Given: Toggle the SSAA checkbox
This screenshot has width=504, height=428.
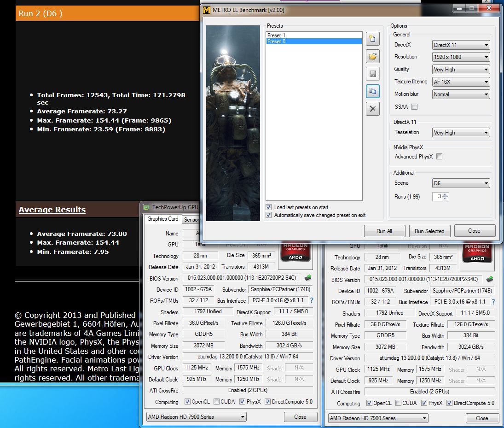Looking at the screenshot, I should click(x=415, y=107).
